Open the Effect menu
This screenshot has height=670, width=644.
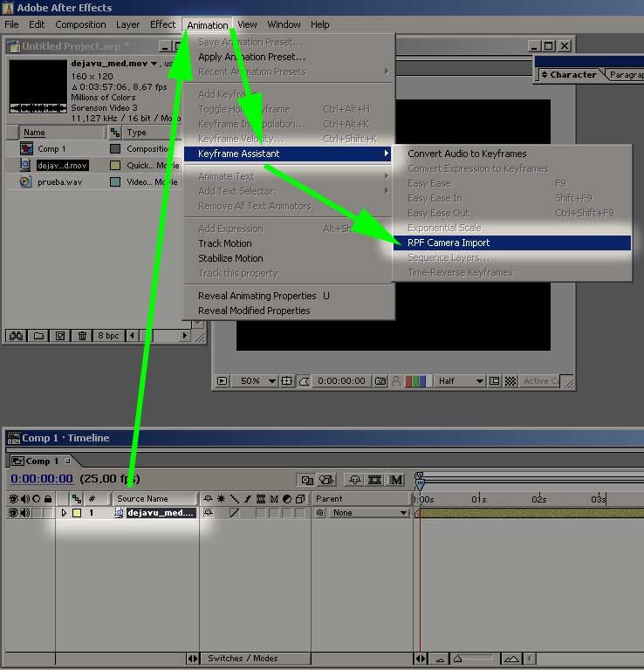pos(163,24)
